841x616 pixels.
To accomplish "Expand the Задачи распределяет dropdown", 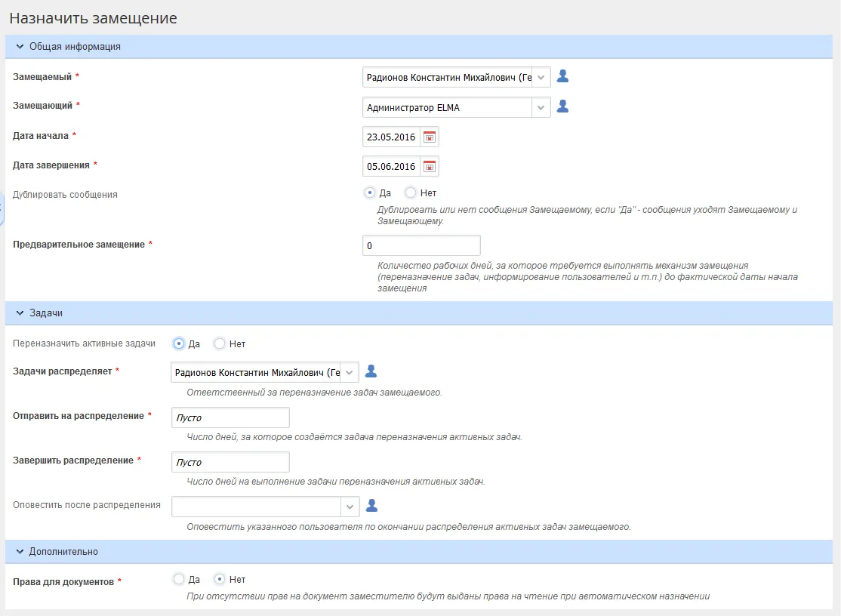I will 350,372.
